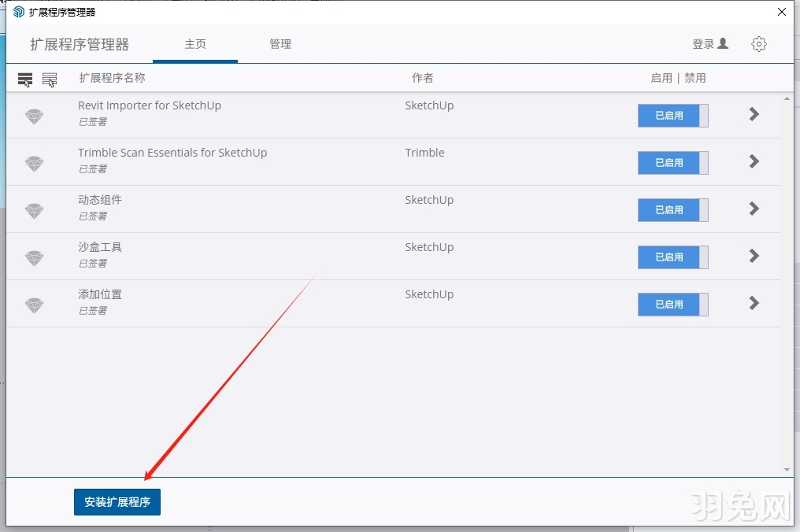Screen dimensions: 800x532
Task: Click the scrollbar down arrow in extension list
Action: point(787,470)
